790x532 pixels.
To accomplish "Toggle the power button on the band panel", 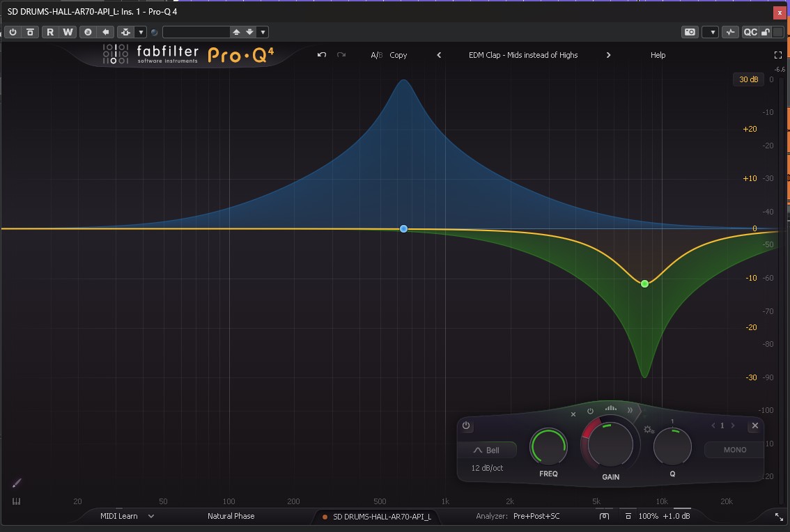I will coord(466,425).
